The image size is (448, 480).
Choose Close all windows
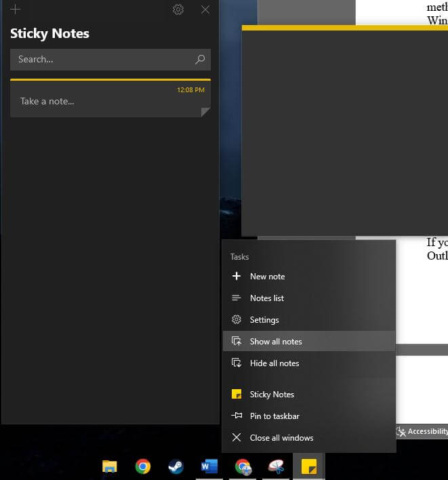pos(309,438)
